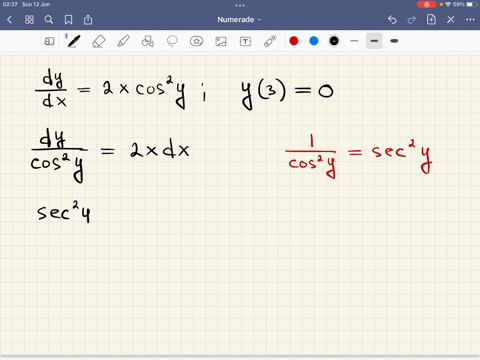The image size is (480, 360).
Task: Tap the three-dot multitasking handle
Action: point(240,5)
